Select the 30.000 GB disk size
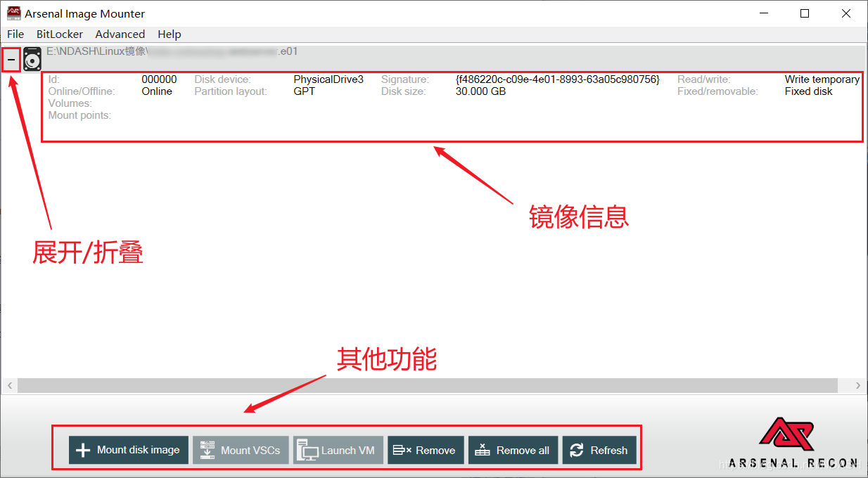Image resolution: width=868 pixels, height=478 pixels. 480,91
